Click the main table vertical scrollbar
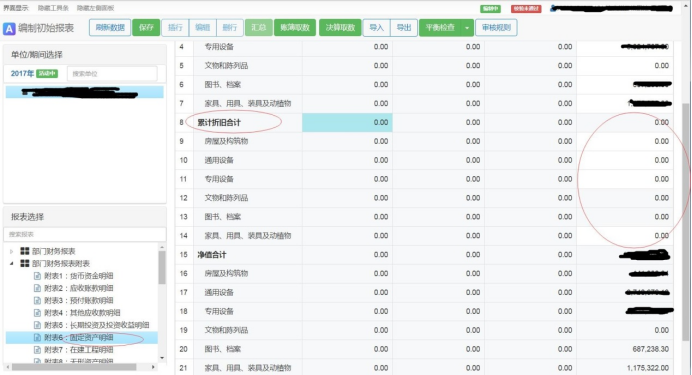 tap(685, 221)
